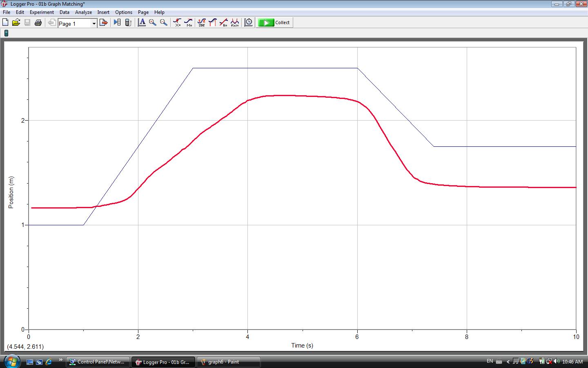Activate the Tangent tool

188,22
